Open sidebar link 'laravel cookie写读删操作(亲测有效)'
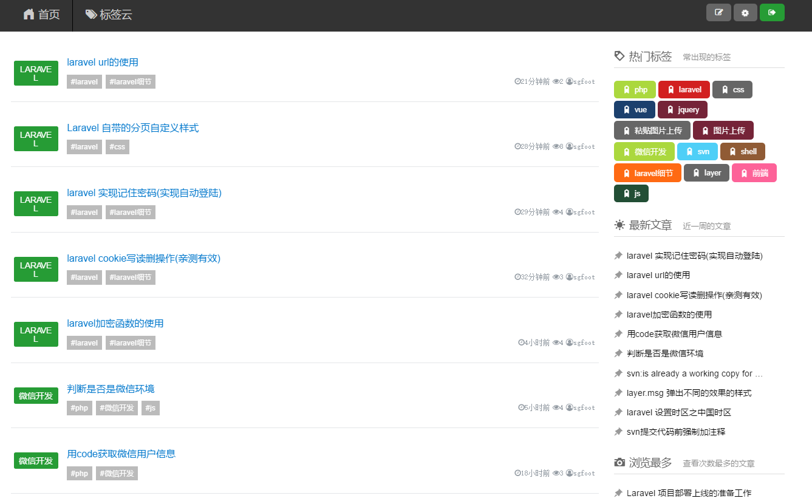Viewport: 812px width, 504px height. click(694, 295)
